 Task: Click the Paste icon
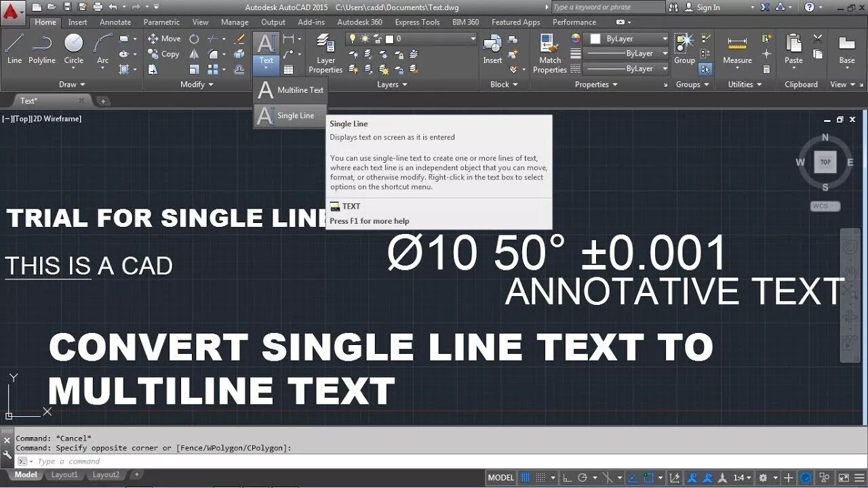[x=793, y=49]
